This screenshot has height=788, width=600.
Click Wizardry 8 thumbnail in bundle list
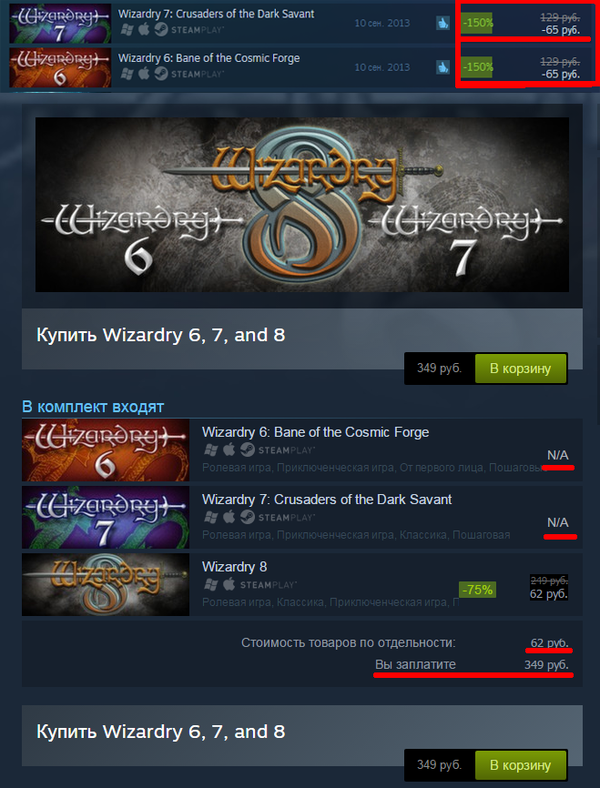point(106,584)
